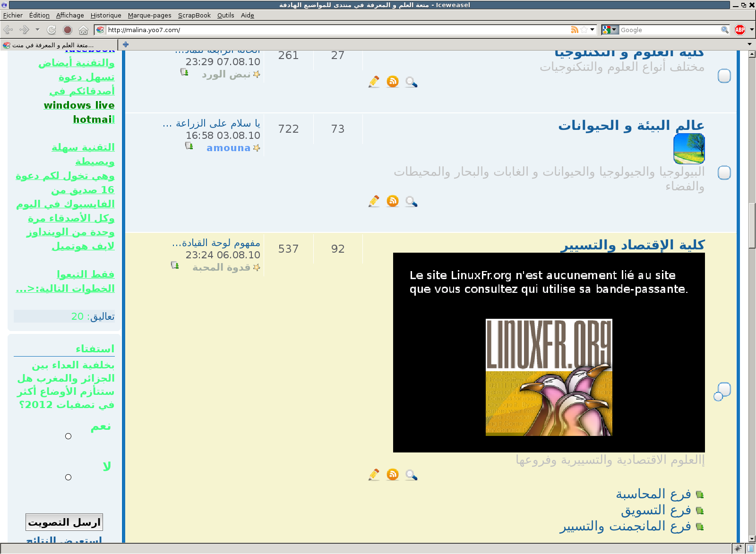Click the orange RSS icon under economics forum
Image resolution: width=756 pixels, height=554 pixels.
pos(392,474)
